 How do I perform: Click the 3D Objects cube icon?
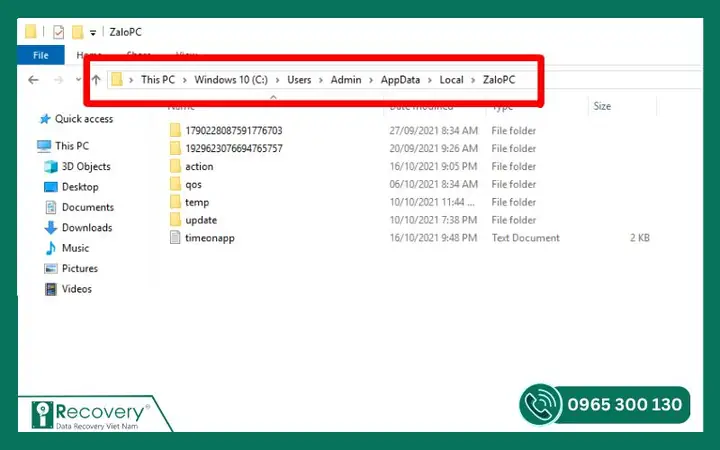[51, 166]
